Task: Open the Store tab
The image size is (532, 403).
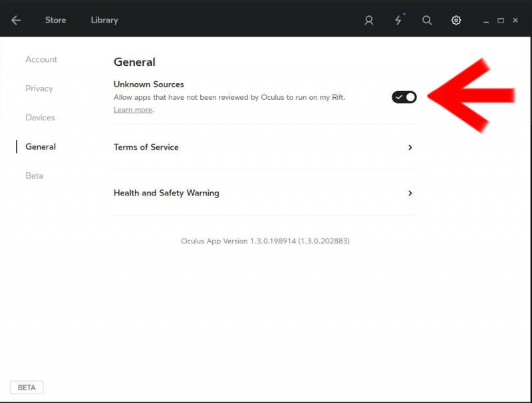Action: [56, 20]
